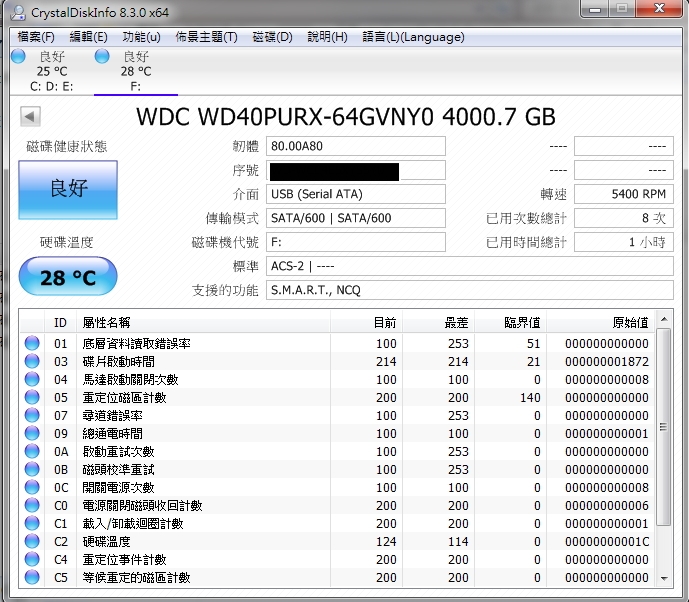Select the 總通電時間 attribute name
Image resolution: width=689 pixels, height=602 pixels.
point(112,433)
